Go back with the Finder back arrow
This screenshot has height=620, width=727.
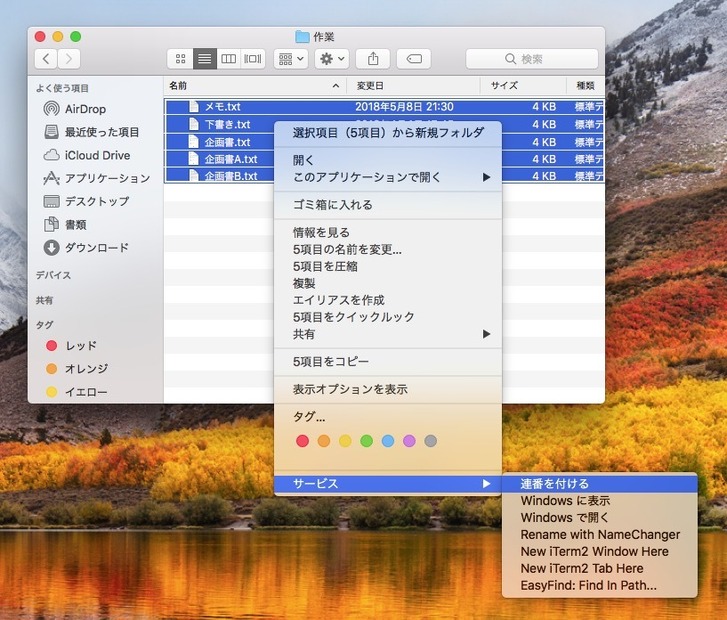pos(46,59)
